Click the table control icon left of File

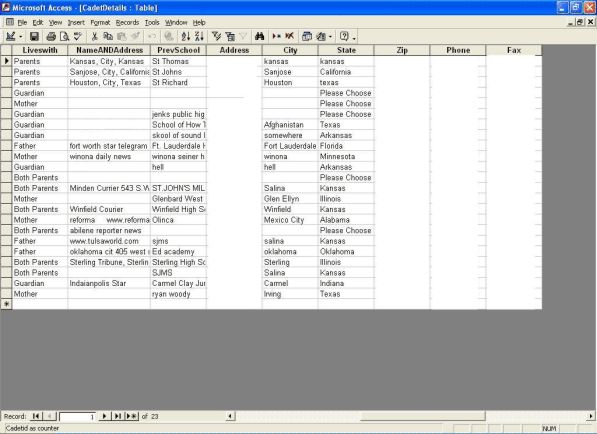10,22
